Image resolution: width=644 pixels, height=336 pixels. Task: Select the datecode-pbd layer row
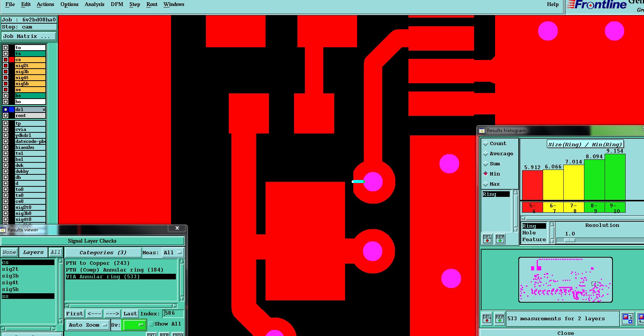coord(30,141)
